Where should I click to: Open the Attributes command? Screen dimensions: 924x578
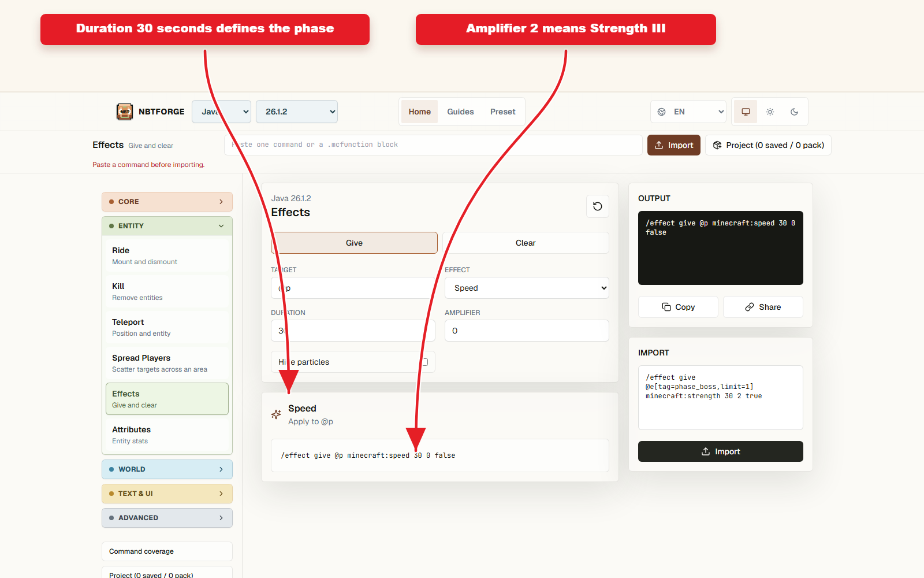(x=167, y=435)
